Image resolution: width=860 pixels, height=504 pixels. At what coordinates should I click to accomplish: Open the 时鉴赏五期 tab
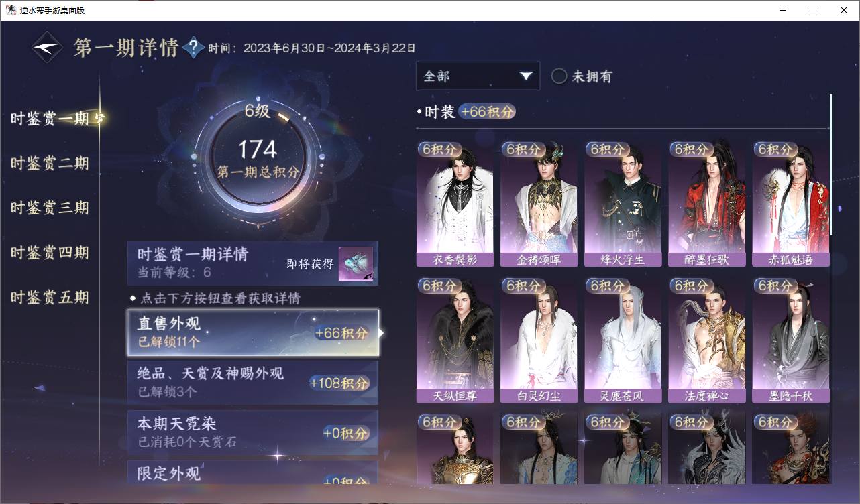click(50, 297)
